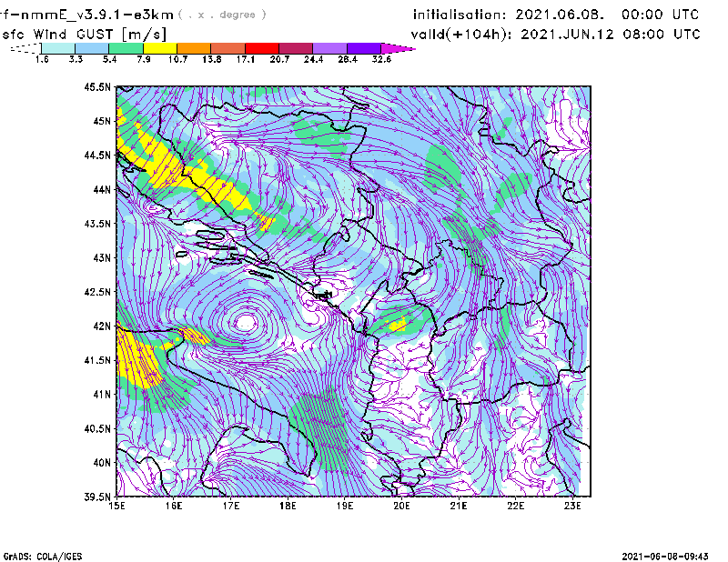This screenshot has height=562, width=728.
Task: Click the legend value 3.3
Action: click(x=76, y=59)
